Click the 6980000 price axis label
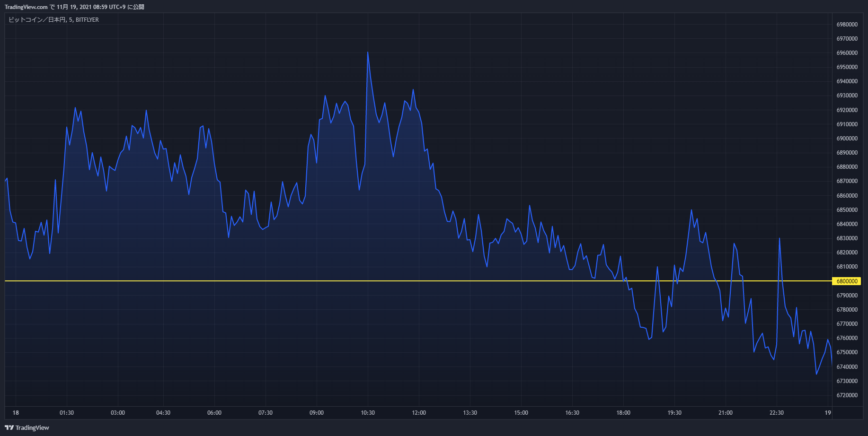868x436 pixels. [x=847, y=25]
